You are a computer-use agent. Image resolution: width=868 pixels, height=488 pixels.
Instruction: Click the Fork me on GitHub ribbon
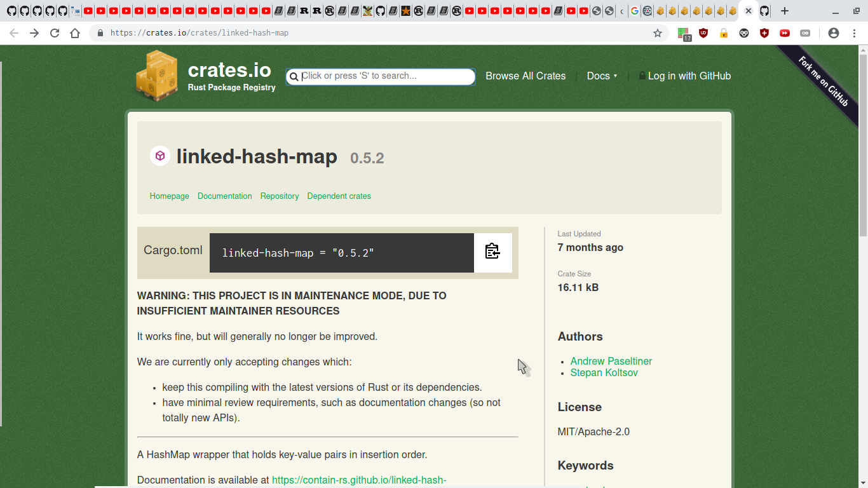pyautogui.click(x=823, y=81)
